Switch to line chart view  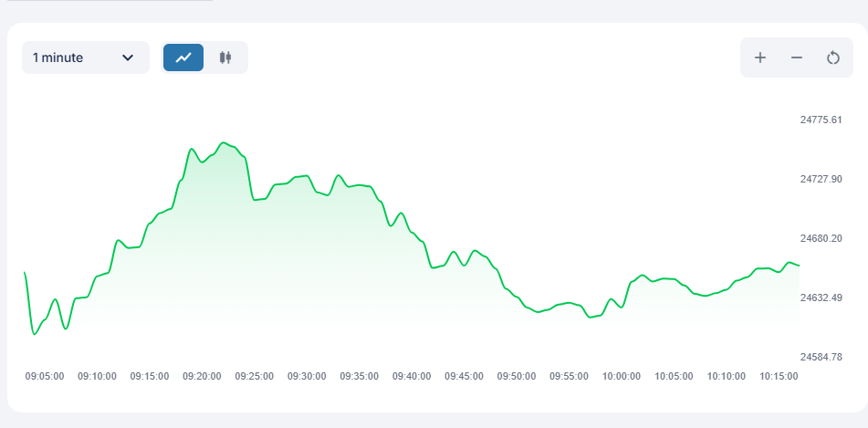pos(183,57)
